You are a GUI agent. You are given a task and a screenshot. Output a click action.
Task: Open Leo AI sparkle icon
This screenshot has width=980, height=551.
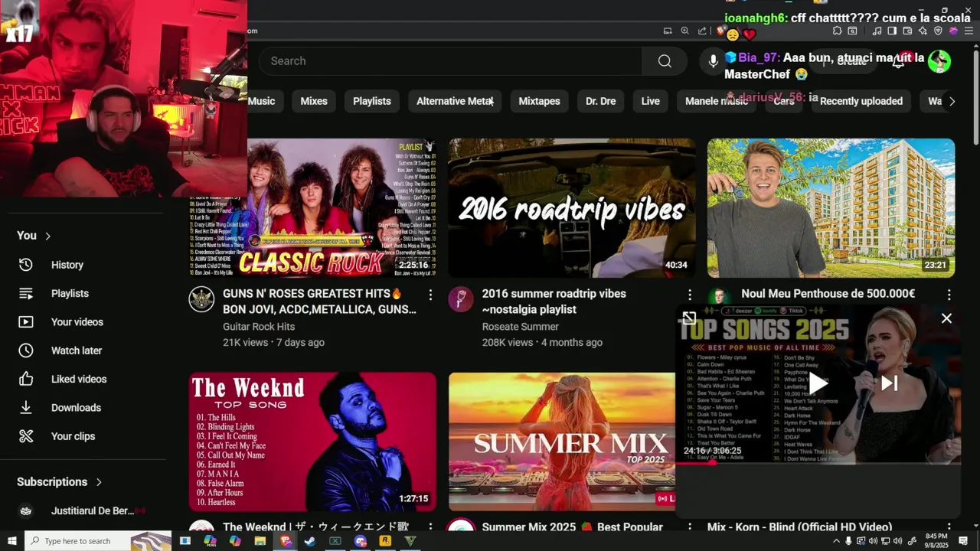[x=923, y=31]
